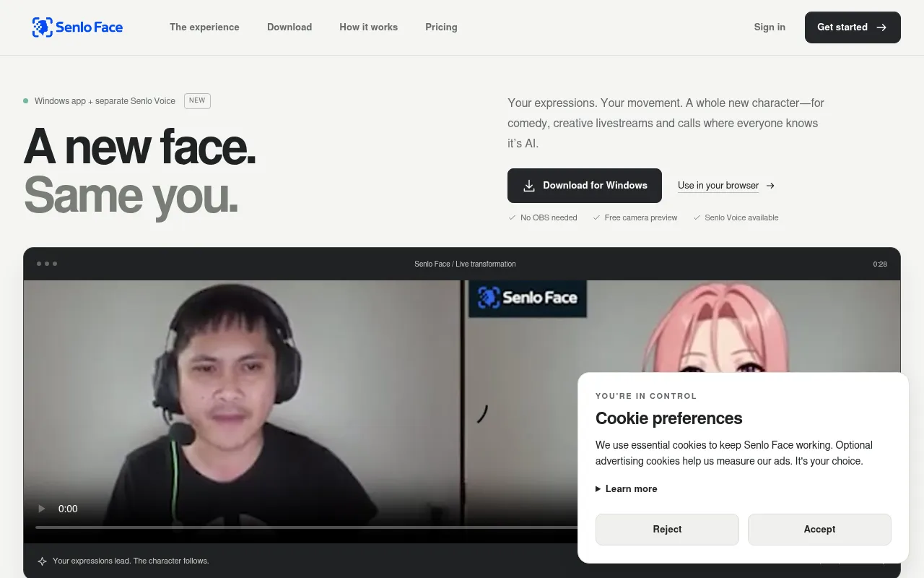
Task: Click the "Senlo Face / Live transformation" title
Action: 465,264
